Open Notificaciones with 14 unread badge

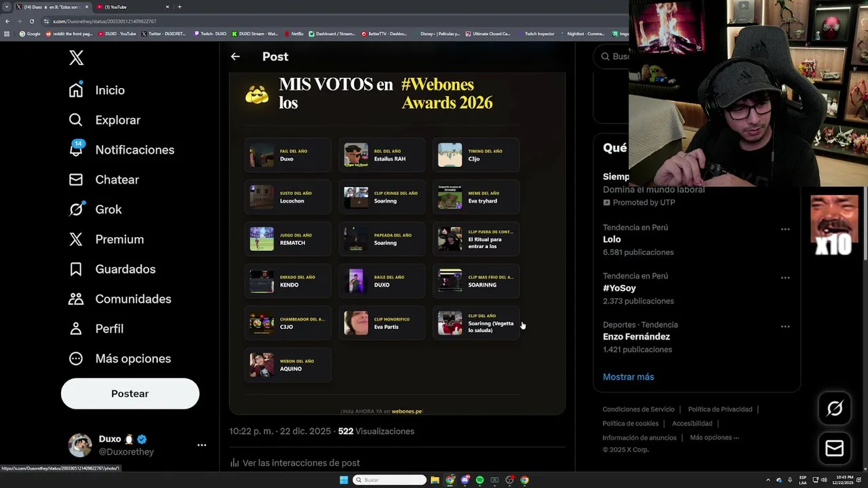[121, 150]
